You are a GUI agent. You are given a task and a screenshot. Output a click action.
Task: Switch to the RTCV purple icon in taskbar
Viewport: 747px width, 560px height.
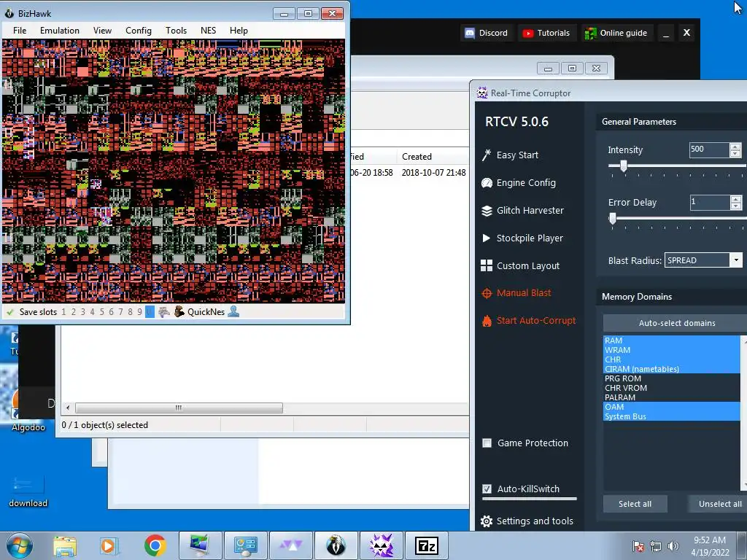[382, 545]
